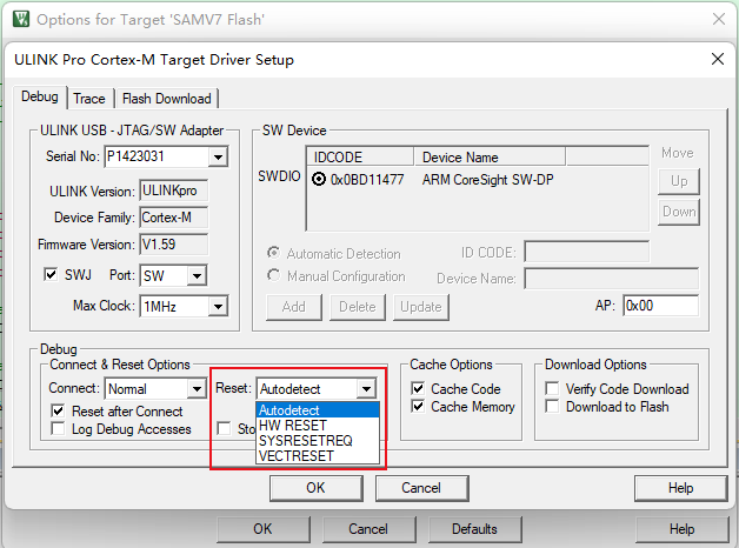The width and height of the screenshot is (739, 549).
Task: Uncheck the Cache Code option
Action: pyautogui.click(x=419, y=389)
